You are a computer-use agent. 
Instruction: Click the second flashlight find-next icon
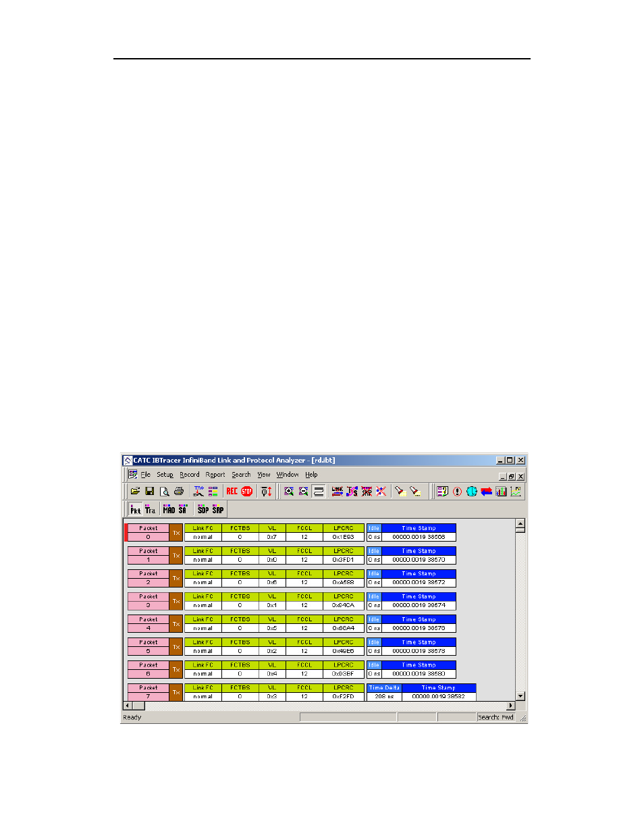[x=415, y=492]
